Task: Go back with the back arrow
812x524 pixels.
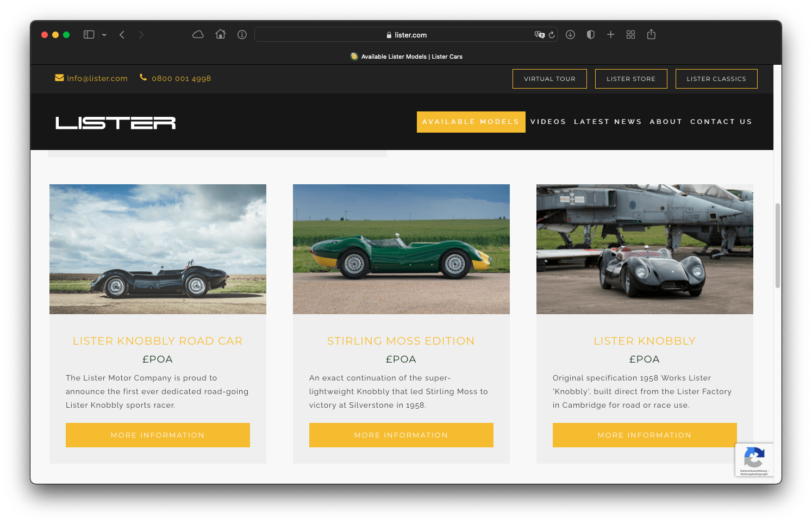Action: click(122, 35)
